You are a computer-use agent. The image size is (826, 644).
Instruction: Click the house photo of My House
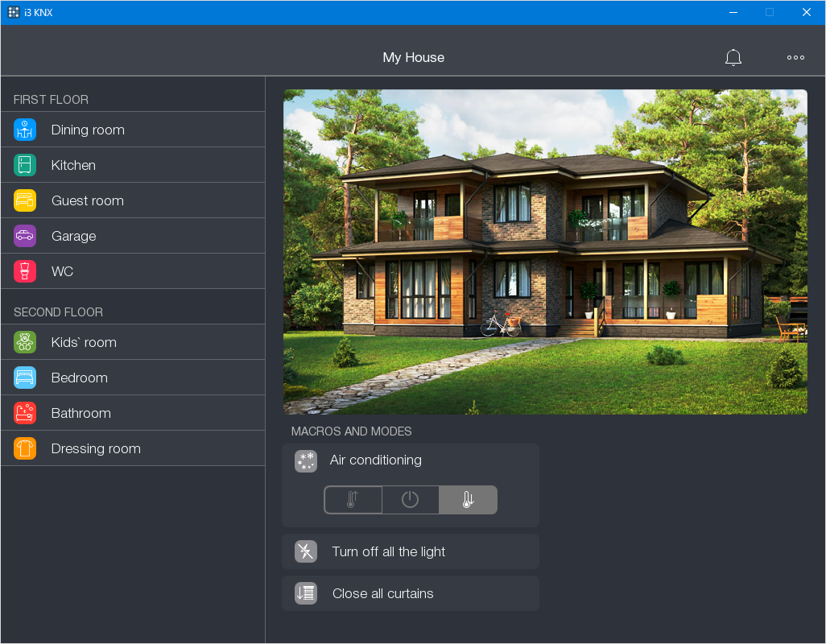point(545,250)
